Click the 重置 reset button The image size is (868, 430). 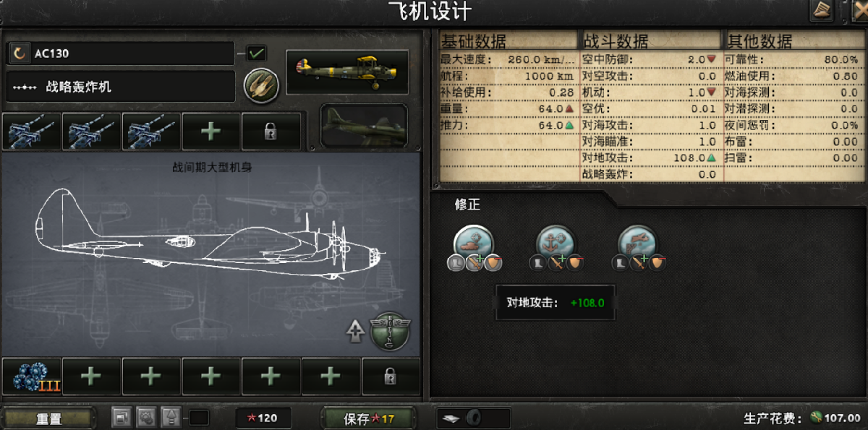48,418
